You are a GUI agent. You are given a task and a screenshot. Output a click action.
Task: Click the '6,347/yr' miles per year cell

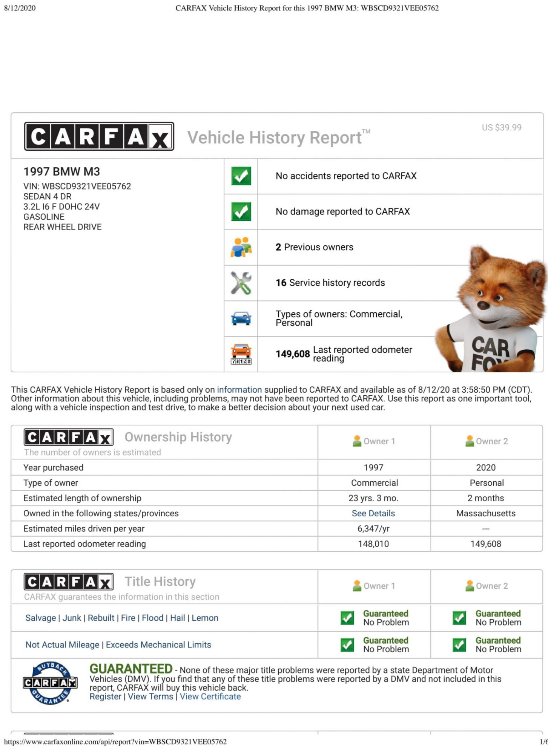click(373, 529)
